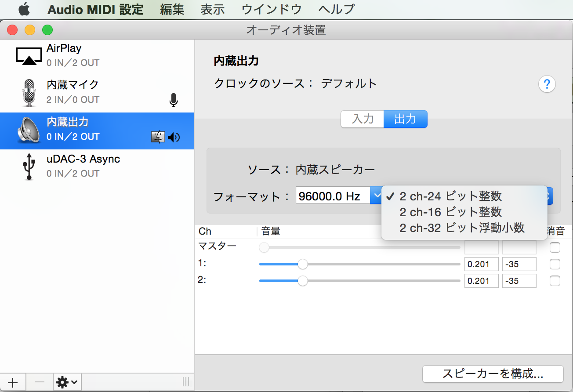Open the 編集 menu
The height and width of the screenshot is (392, 573).
172,9
